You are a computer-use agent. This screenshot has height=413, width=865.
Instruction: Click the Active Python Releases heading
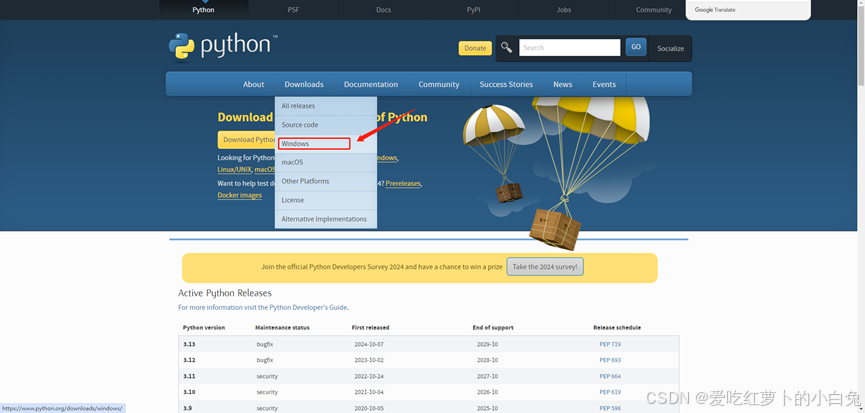coord(225,293)
